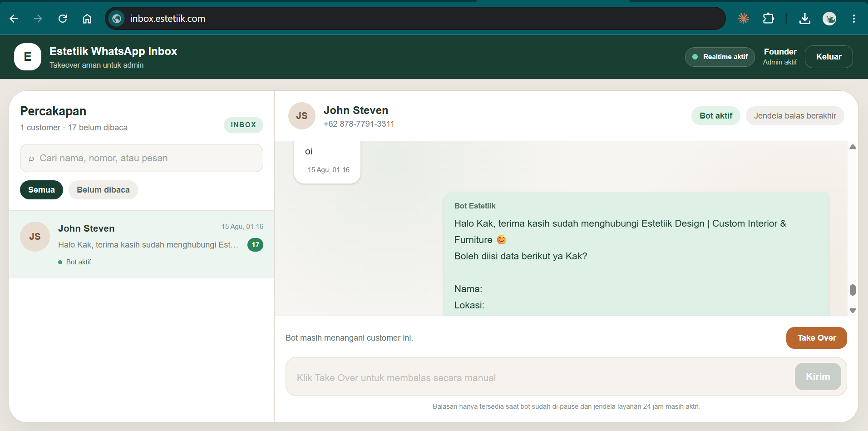
Task: Open the browser profile avatar
Action: pyautogui.click(x=829, y=19)
